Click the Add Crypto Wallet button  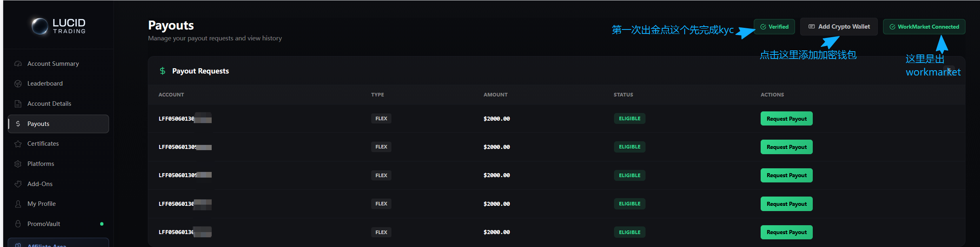tap(839, 27)
